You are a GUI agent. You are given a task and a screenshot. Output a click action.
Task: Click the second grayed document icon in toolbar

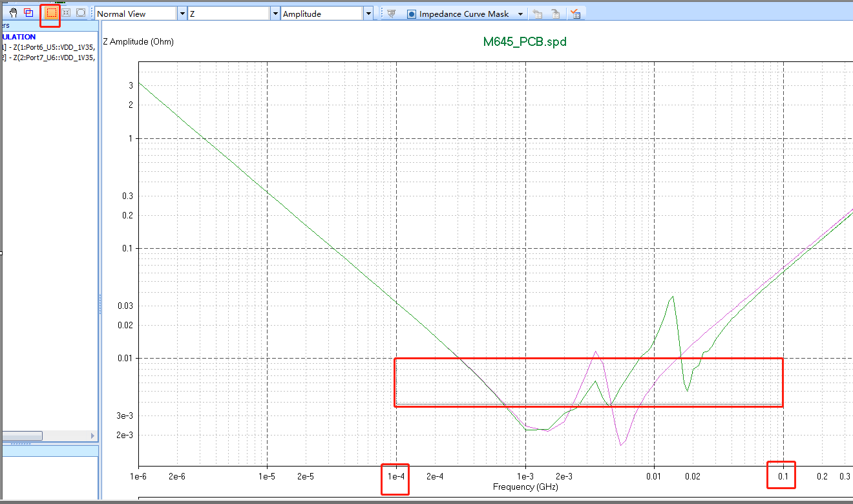coord(556,14)
